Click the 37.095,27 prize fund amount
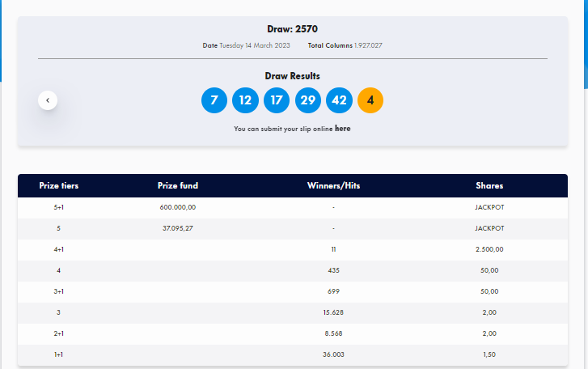Screen dimensions: 588x369 coord(178,228)
